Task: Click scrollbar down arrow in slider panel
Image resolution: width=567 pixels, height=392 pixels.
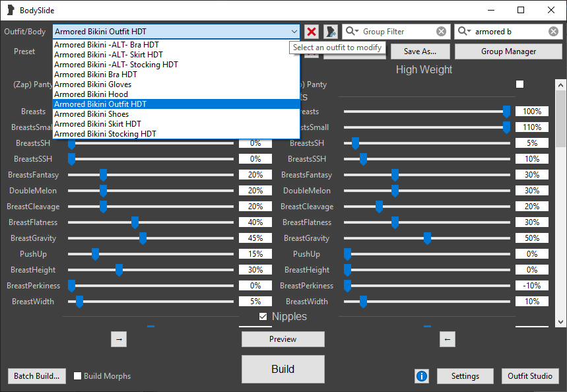Action: (x=560, y=322)
